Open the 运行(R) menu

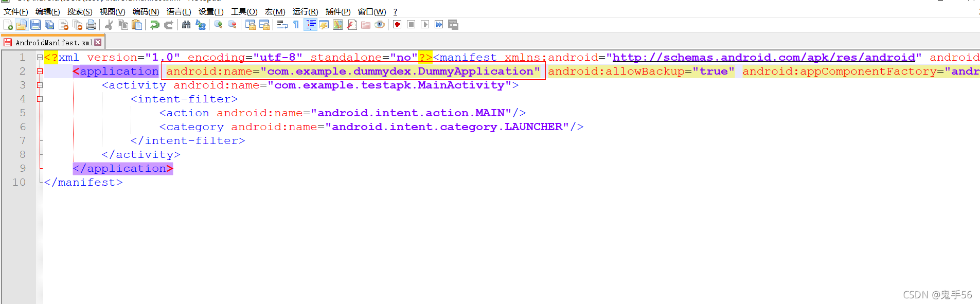tap(306, 11)
